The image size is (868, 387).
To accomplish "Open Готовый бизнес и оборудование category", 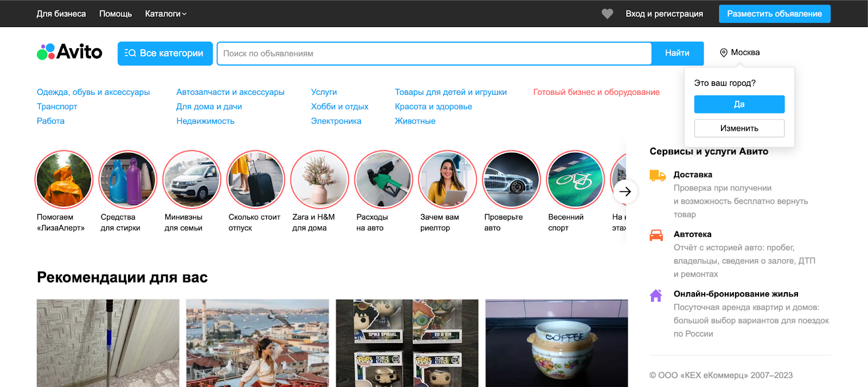I will (596, 92).
